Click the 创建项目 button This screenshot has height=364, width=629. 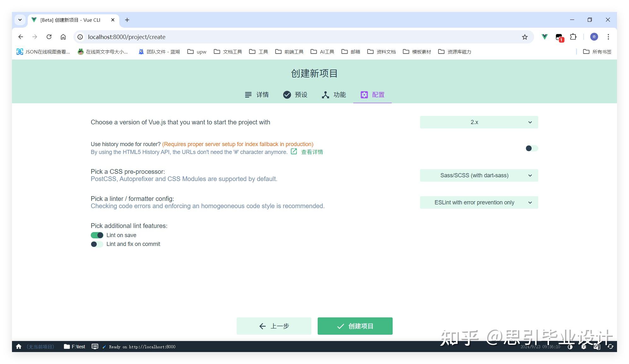(355, 326)
